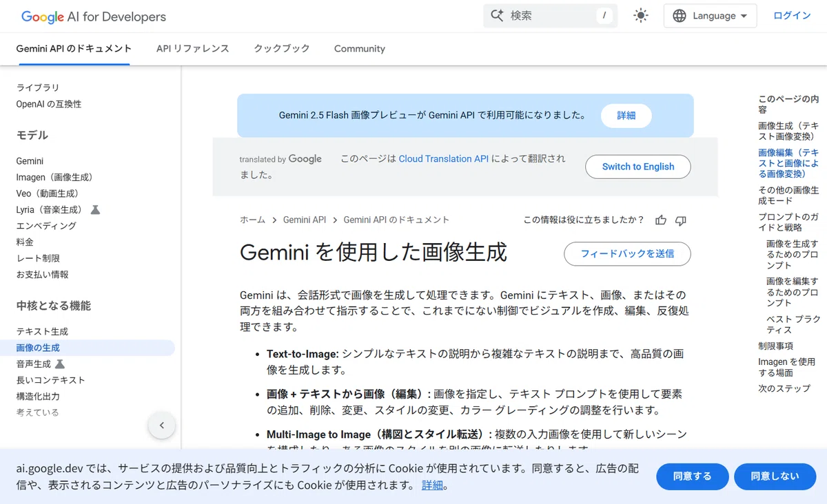Open OpenAI の互換性 in the sidebar
827x504 pixels.
(49, 104)
